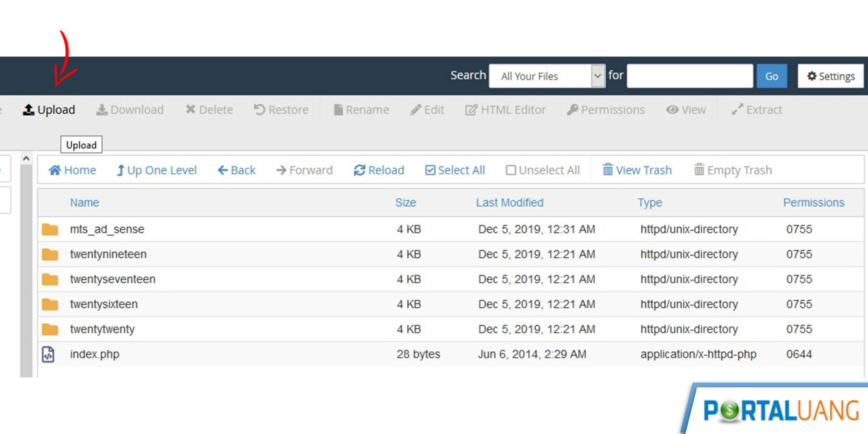Click the Rename toolbar button
The image size is (868, 434).
361,110
